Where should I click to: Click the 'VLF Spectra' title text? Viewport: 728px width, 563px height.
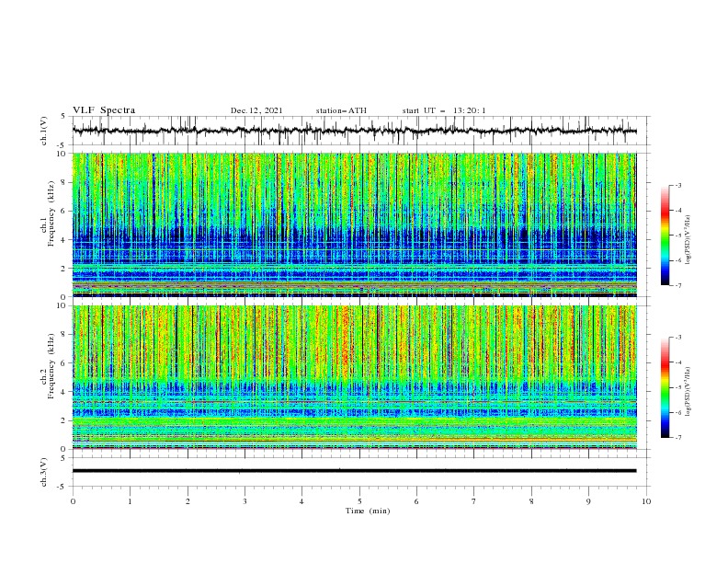104,110
